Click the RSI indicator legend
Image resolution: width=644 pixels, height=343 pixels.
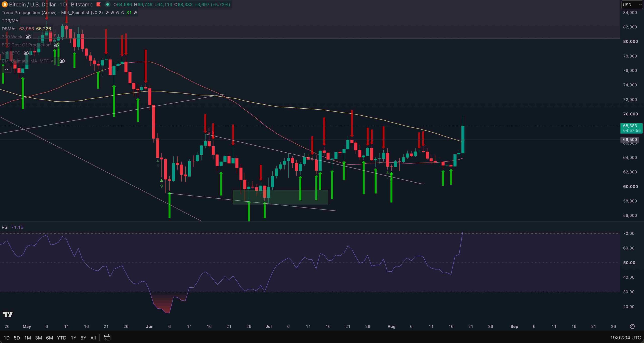pos(5,227)
